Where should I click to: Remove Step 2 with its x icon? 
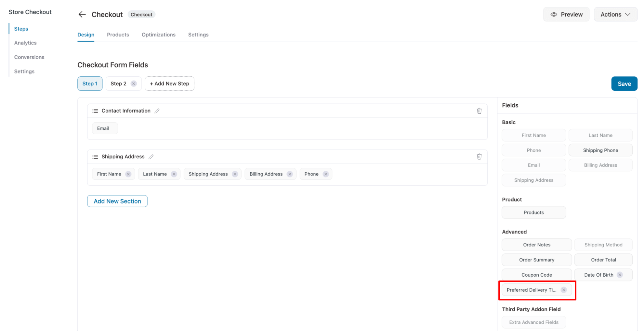134,84
